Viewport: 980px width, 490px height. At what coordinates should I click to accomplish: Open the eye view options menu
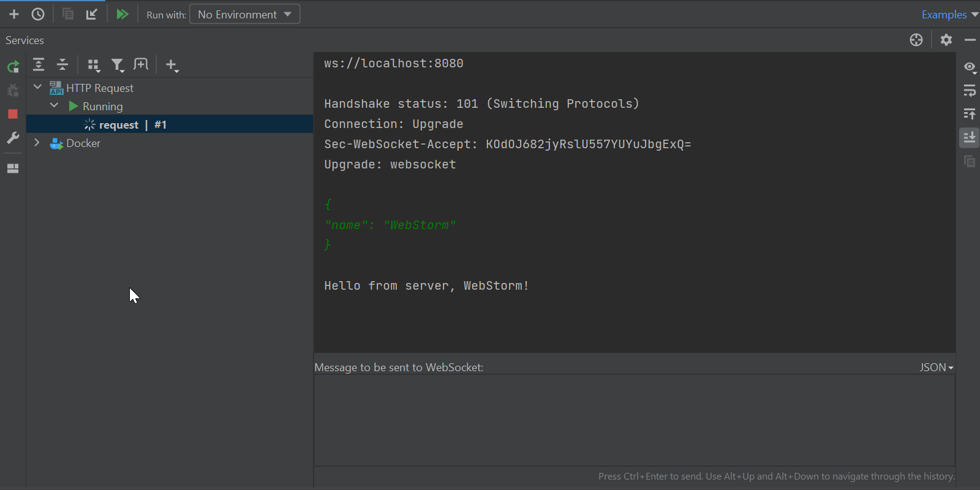[970, 67]
